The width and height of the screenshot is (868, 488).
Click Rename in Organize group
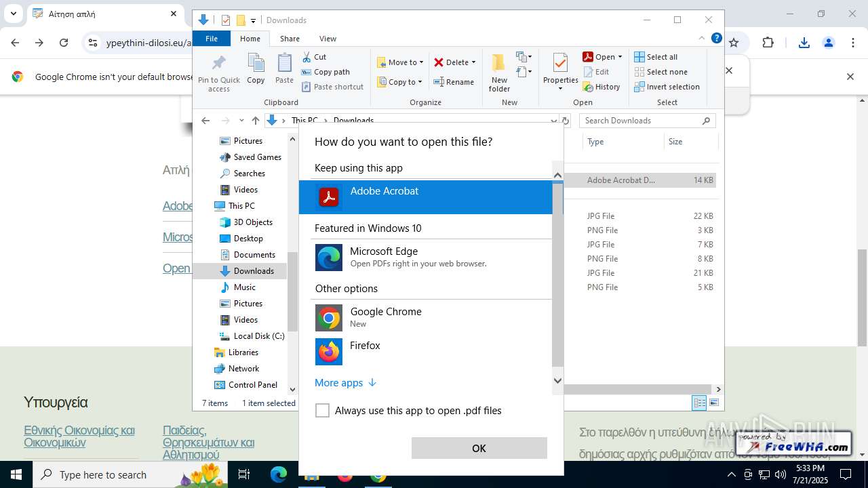click(454, 82)
